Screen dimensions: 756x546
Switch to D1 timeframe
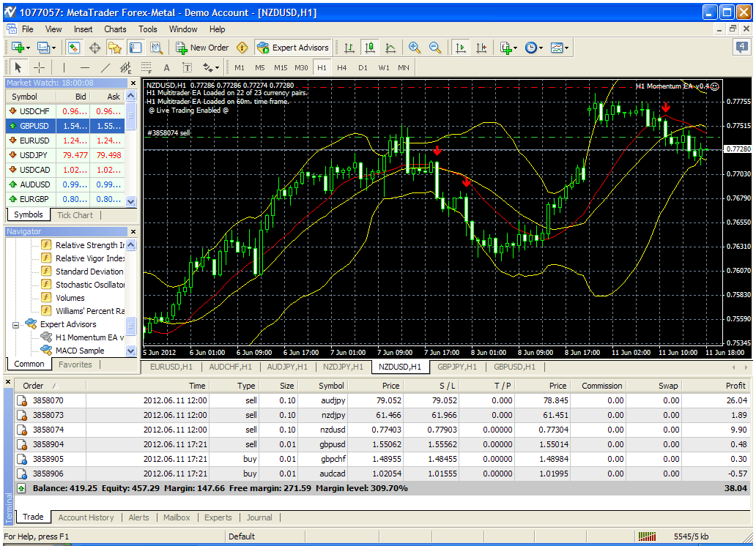pyautogui.click(x=363, y=67)
